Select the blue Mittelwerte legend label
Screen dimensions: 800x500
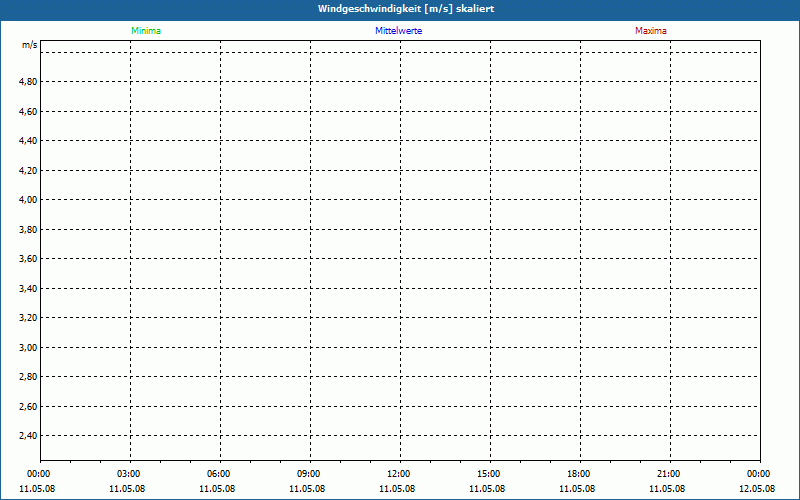tap(398, 31)
